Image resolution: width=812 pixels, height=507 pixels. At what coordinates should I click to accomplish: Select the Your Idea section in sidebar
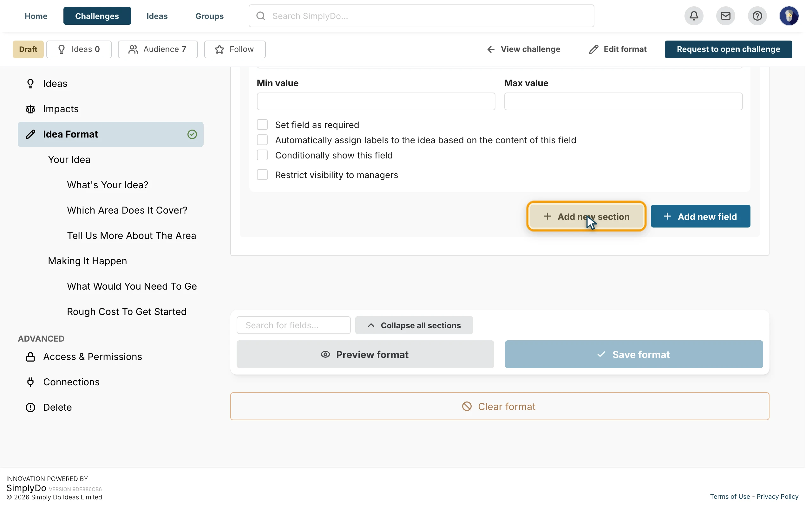69,160
